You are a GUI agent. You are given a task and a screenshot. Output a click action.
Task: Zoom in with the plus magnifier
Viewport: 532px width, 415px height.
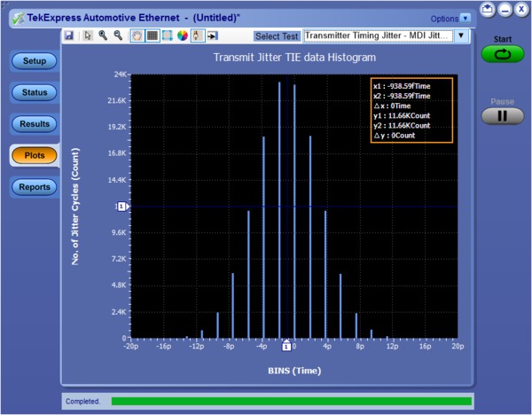coord(103,35)
